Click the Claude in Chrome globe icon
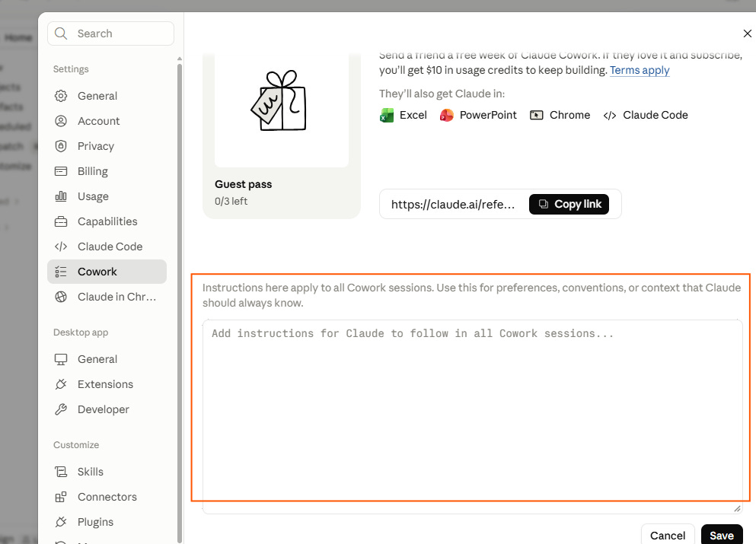 (x=61, y=297)
